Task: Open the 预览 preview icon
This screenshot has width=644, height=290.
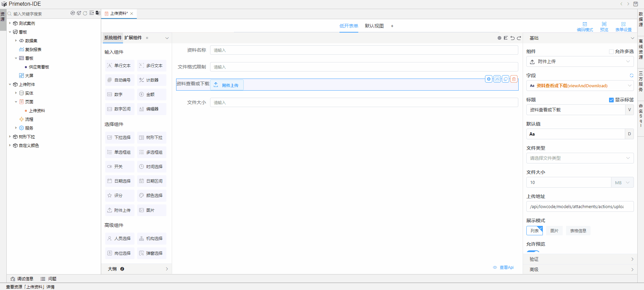Action: point(604,27)
